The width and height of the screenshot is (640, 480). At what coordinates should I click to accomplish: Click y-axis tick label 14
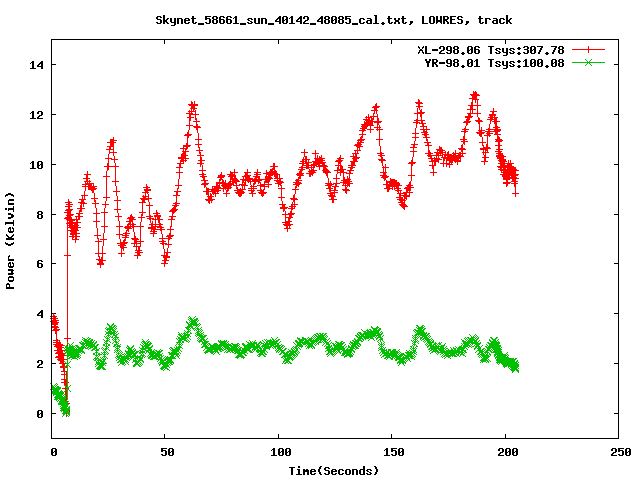(37, 65)
